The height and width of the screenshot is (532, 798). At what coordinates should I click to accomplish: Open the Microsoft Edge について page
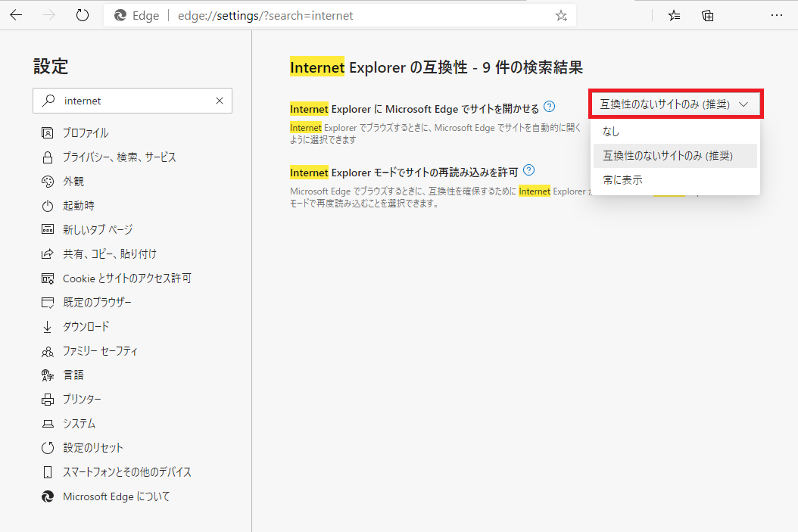point(103,496)
